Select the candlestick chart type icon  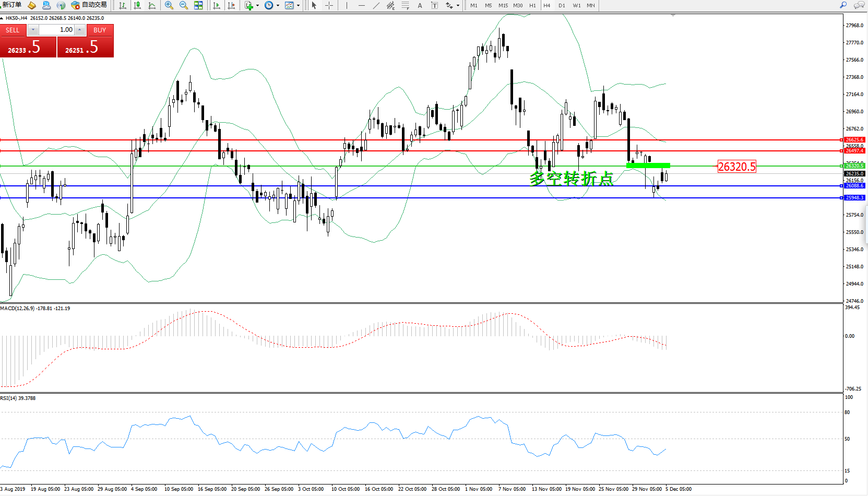[x=137, y=5]
